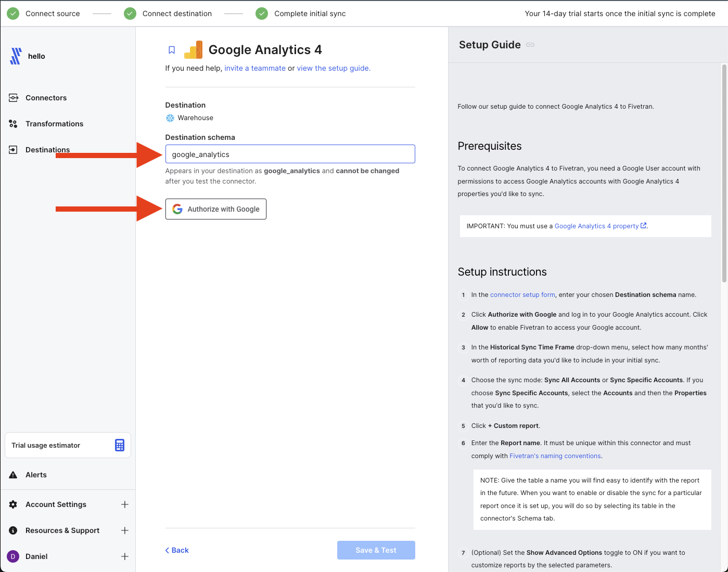Open the Alerts page
This screenshot has height=572, width=728.
point(36,475)
